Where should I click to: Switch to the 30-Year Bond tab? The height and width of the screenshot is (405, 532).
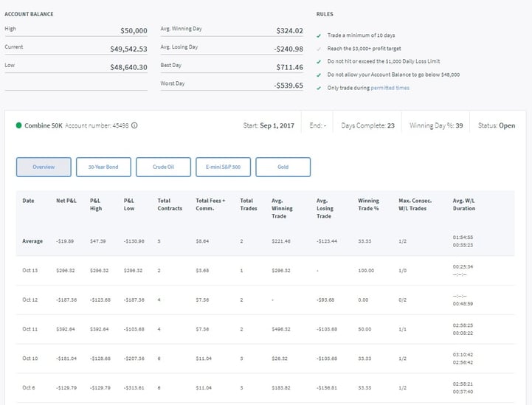[103, 167]
